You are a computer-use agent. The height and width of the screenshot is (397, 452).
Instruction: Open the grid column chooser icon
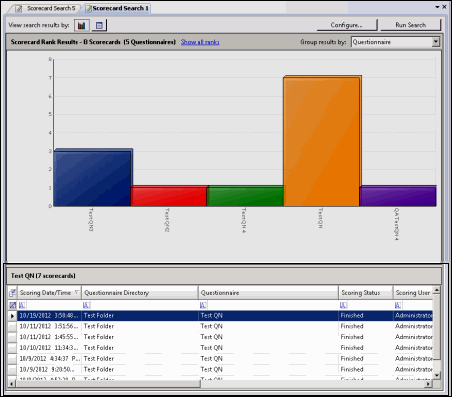(12, 293)
